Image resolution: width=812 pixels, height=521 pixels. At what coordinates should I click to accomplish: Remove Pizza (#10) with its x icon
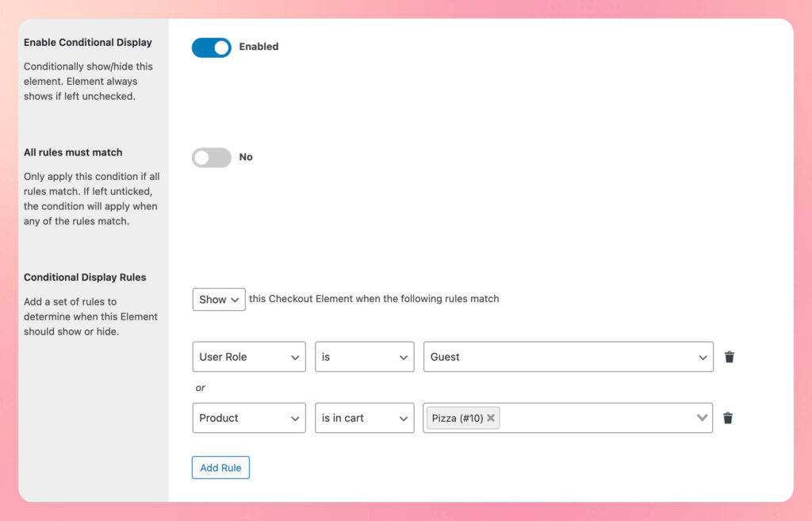pyautogui.click(x=491, y=418)
